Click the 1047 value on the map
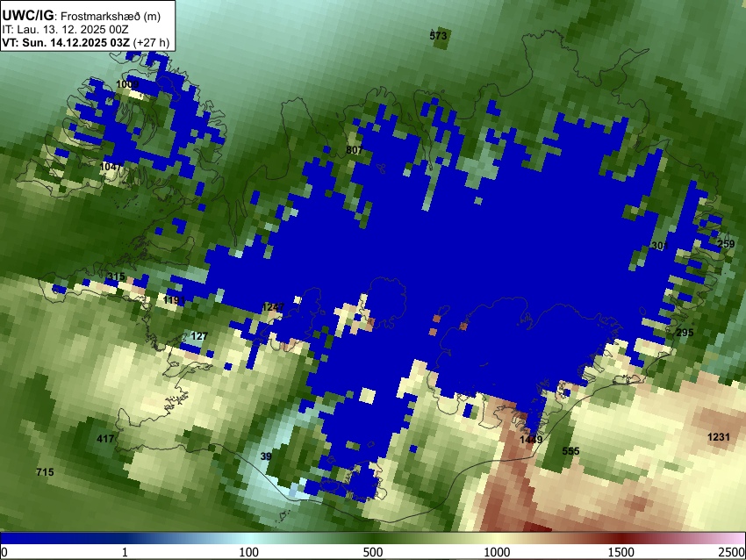 coord(111,167)
